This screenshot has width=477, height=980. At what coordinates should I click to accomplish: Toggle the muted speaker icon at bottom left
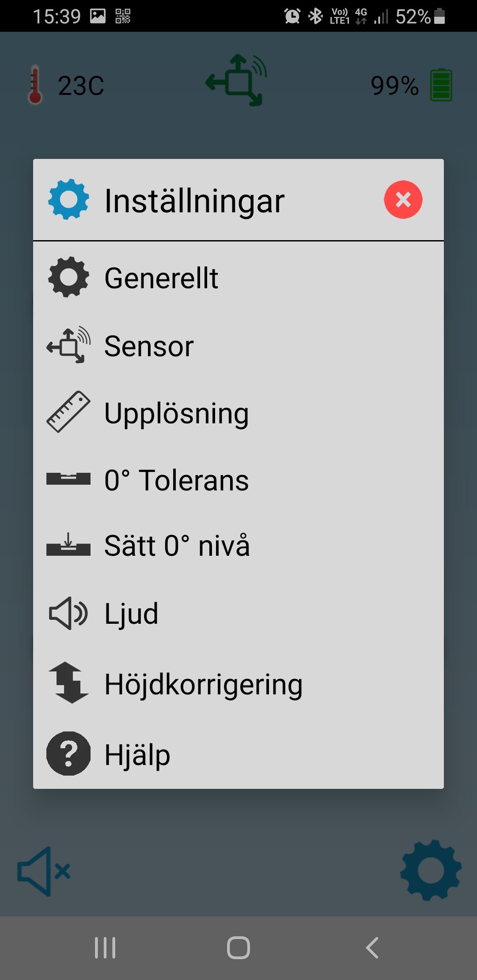(44, 871)
